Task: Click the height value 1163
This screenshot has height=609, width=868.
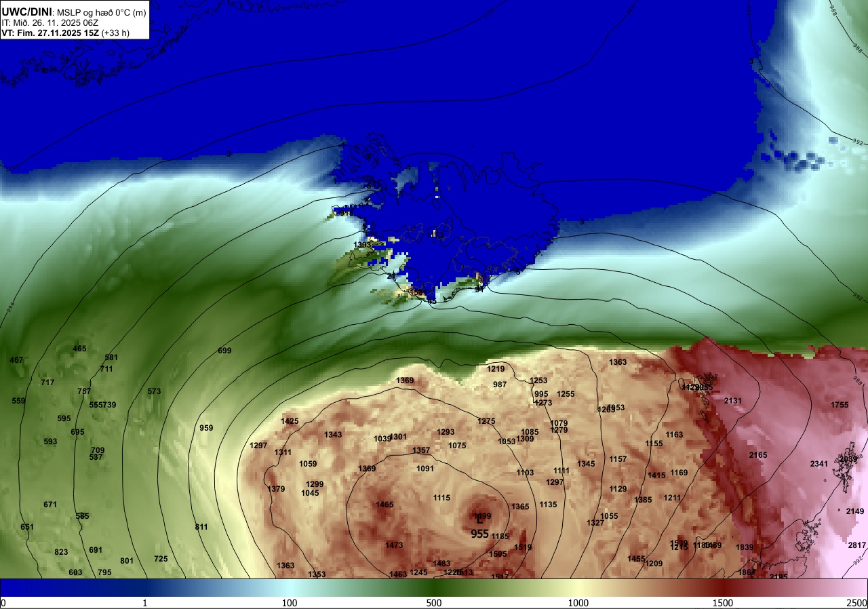Action: (x=674, y=435)
